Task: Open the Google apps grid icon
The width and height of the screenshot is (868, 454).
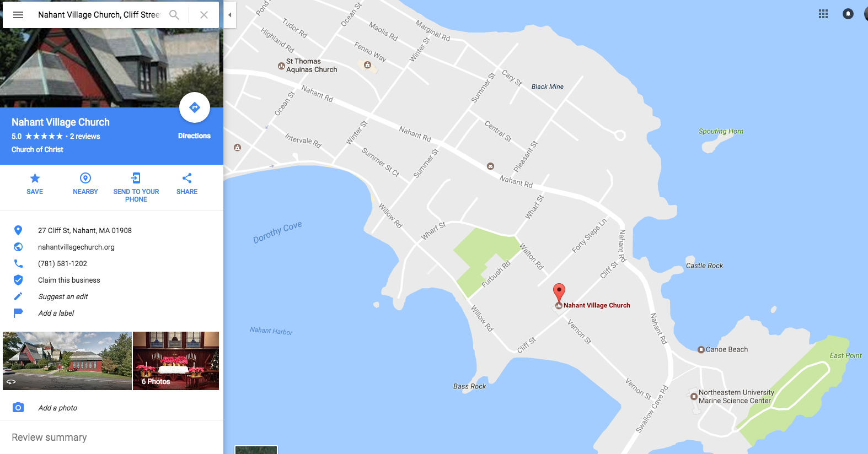Action: 823,14
